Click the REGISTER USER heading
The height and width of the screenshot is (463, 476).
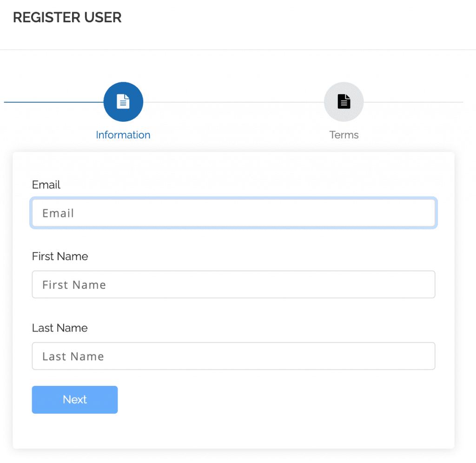tap(67, 18)
